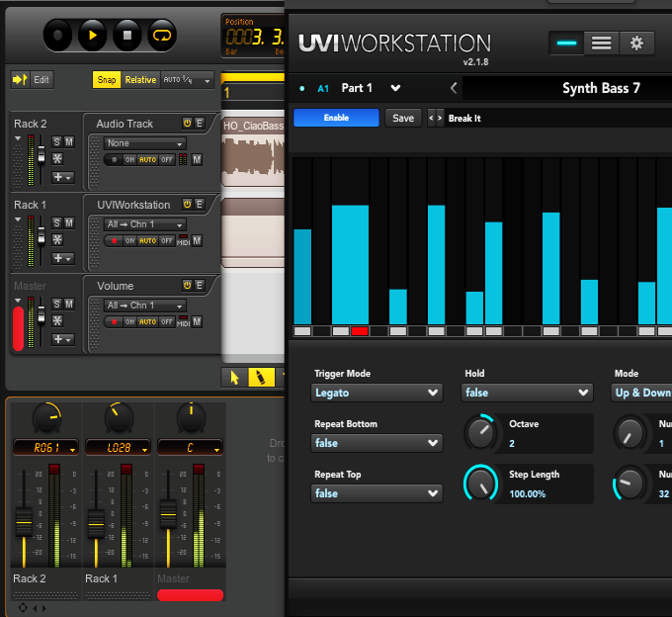This screenshot has width=672, height=617.
Task: Toggle power on the Audio Track
Action: tap(188, 123)
